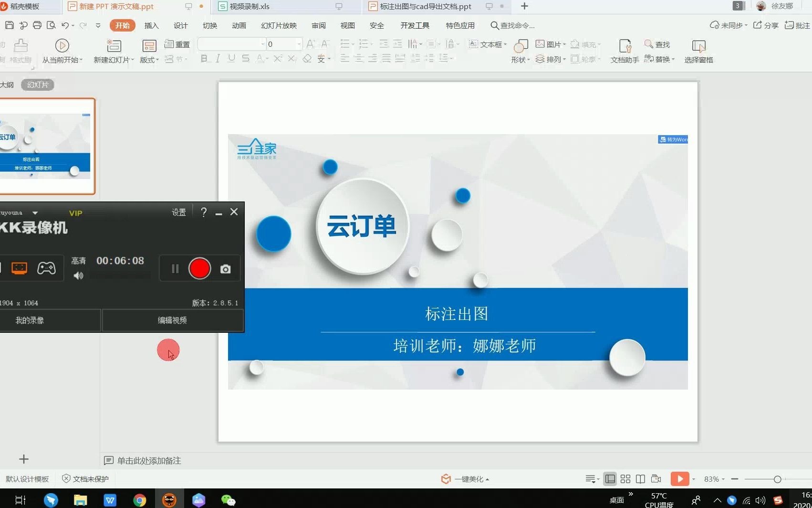Switch to the 幻灯片放映 tab
Screen dimensions: 812x508
[x=279, y=25]
